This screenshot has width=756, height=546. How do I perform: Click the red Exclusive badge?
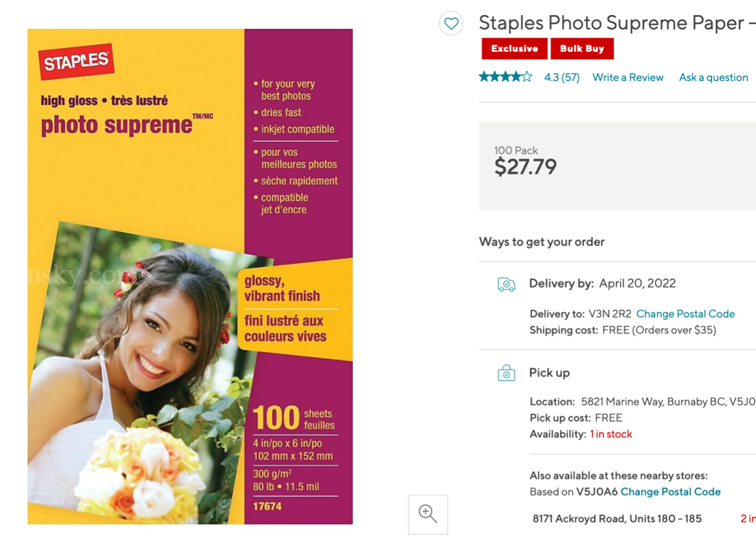[514, 48]
